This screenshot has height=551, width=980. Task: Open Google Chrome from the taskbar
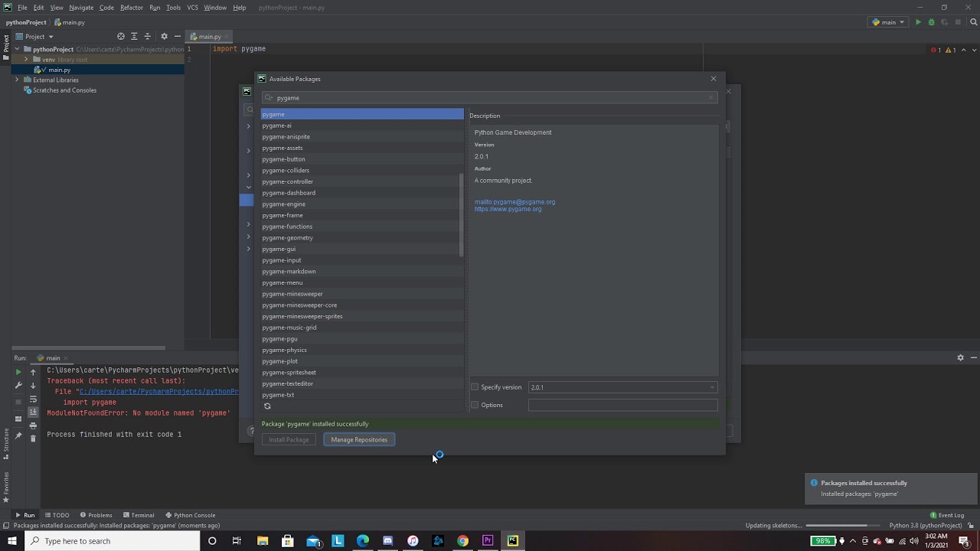[462, 541]
